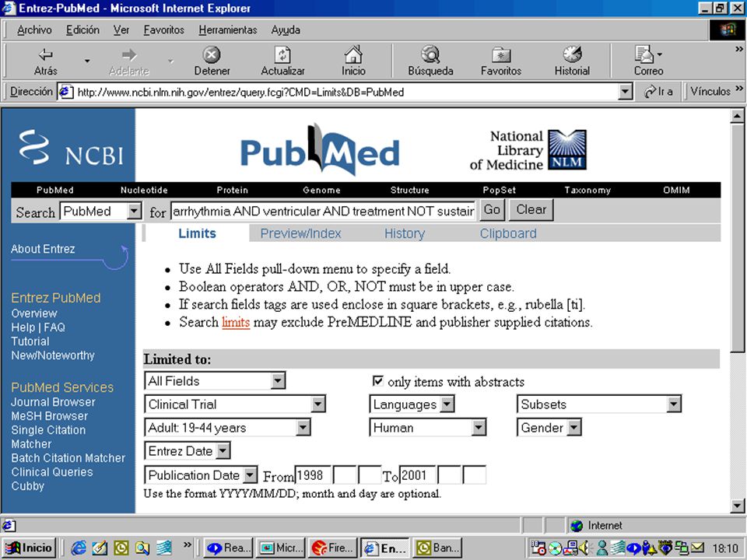747x560 pixels.
Task: Open the Archivo menu
Action: tap(34, 30)
